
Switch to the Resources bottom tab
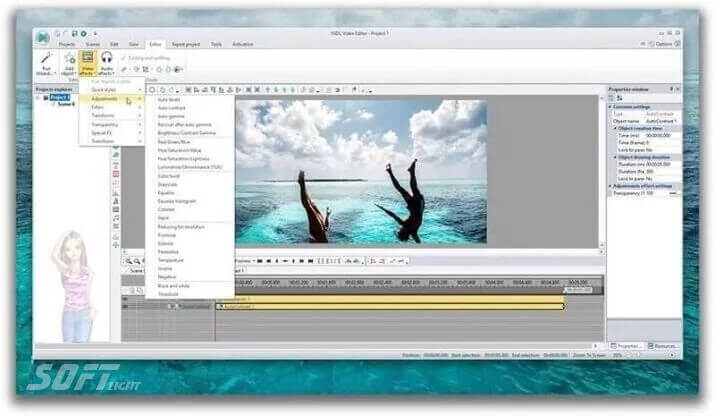click(663, 346)
